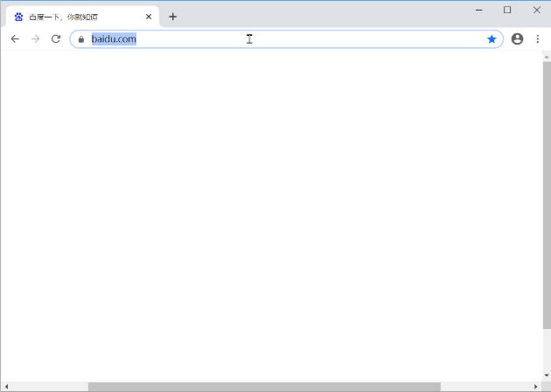Click the vertical scrollbar up arrow
Screen dimensions: 551x392
(547, 57)
